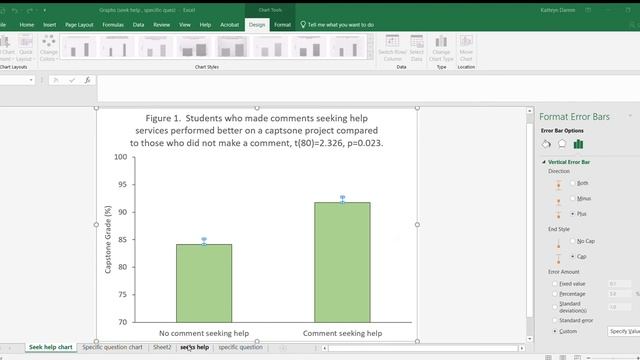
Task: Select the Error Bar Options bar-chart icon
Action: [x=578, y=144]
